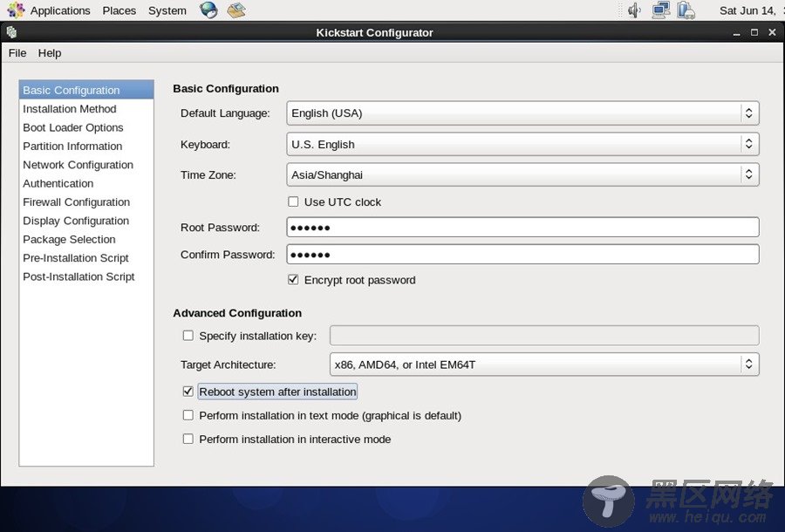Open the Keyboard layout dropdown
Viewport: 785px width, 532px height.
pyautogui.click(x=522, y=144)
